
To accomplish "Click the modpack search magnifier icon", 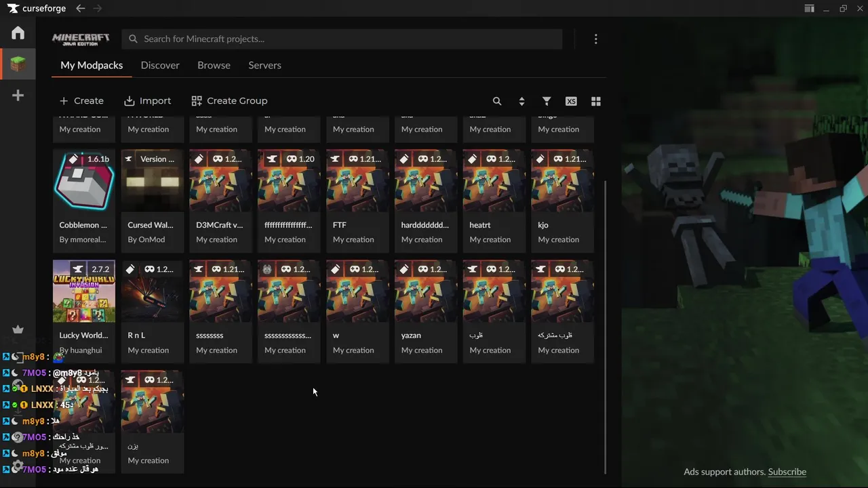I will (x=497, y=101).
